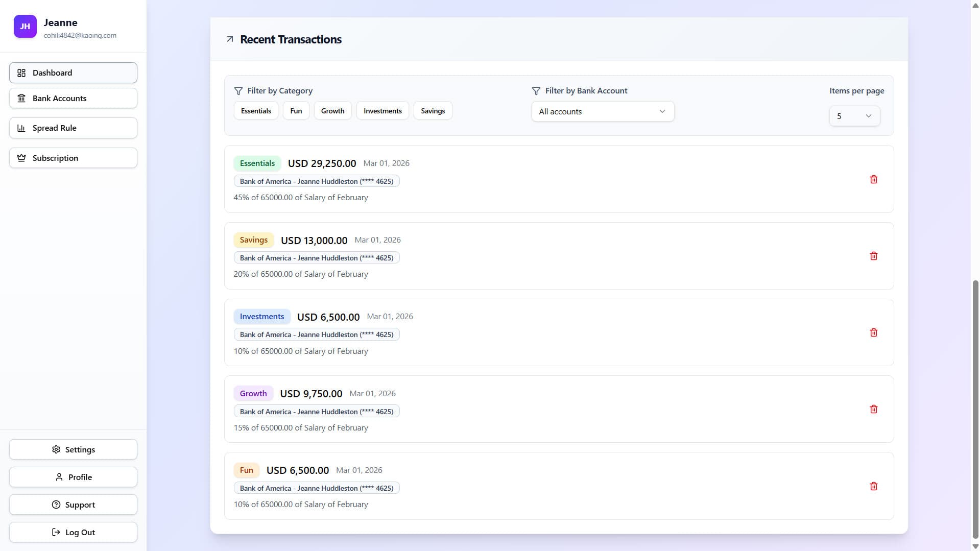This screenshot has height=551, width=980.
Task: Click the Recent Transactions external link arrow
Action: (229, 39)
